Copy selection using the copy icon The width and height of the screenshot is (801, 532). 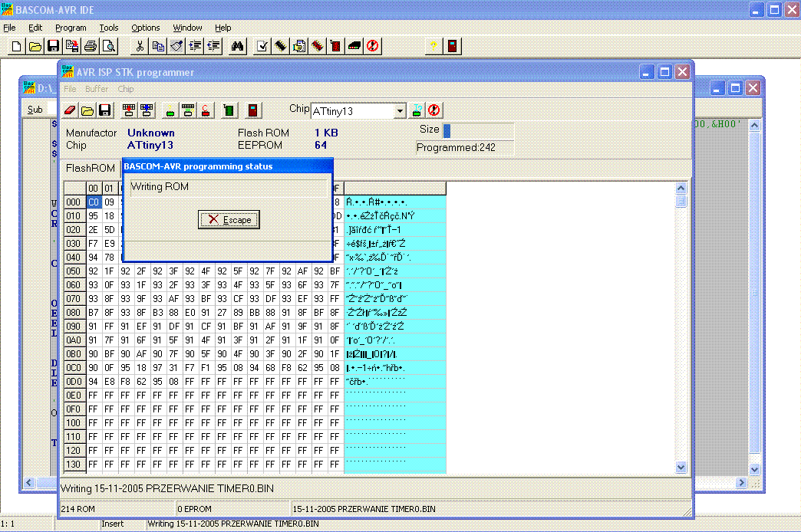click(158, 47)
